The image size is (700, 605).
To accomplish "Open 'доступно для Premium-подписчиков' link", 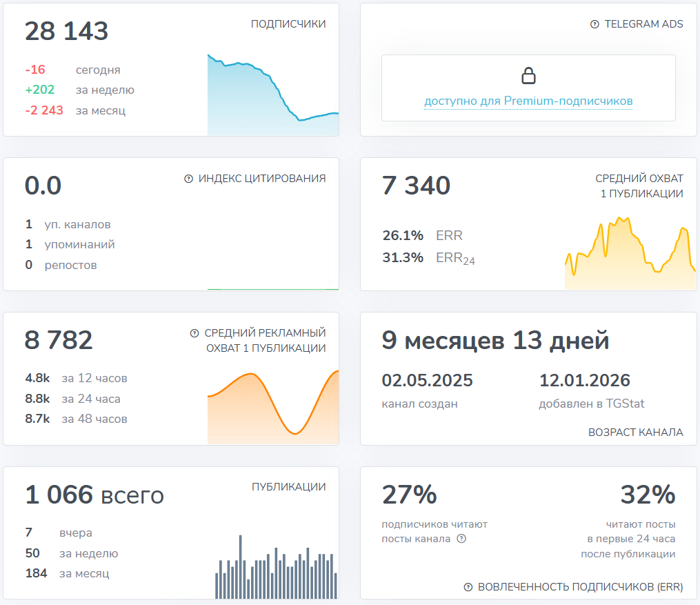I will point(528,101).
